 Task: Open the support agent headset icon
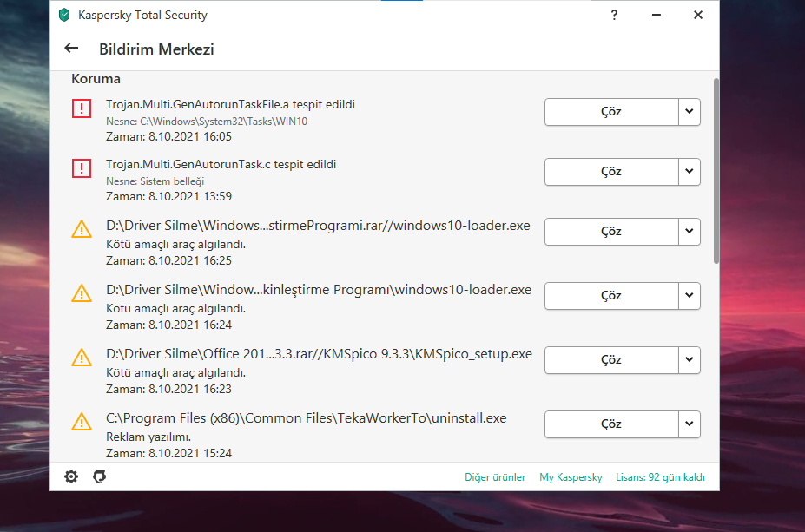[100, 476]
